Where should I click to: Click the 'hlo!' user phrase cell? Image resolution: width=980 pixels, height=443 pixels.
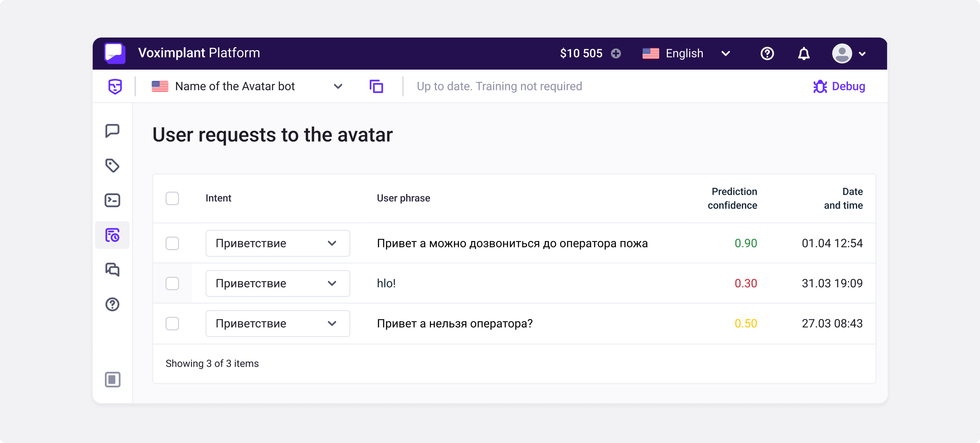(386, 283)
